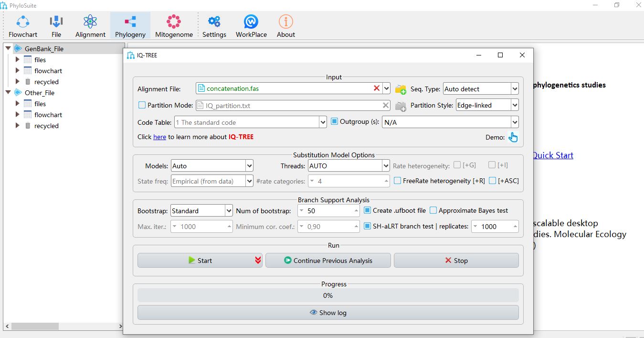Click the SH-aLRT replicates field

click(495, 227)
